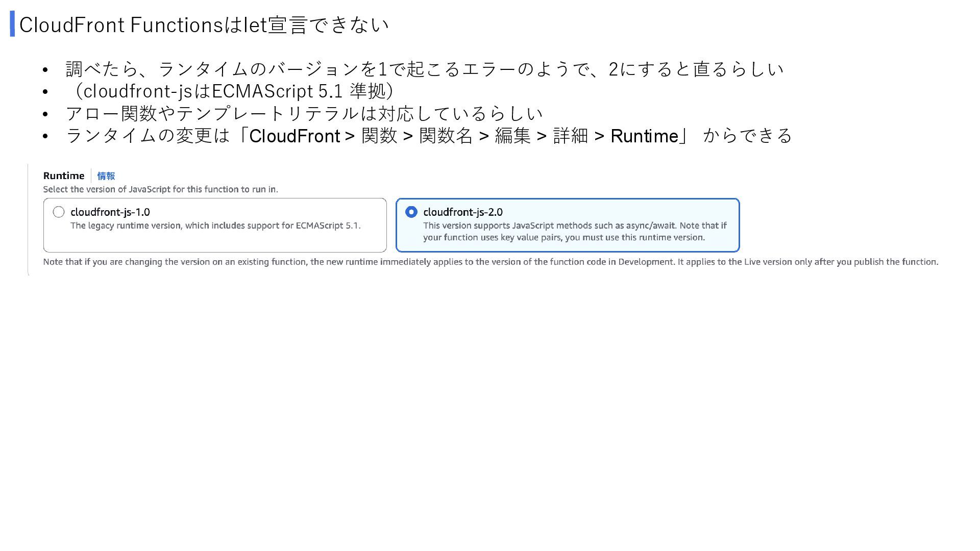980x551 pixels.
Task: Select the cloudfront-js-2.0 radio button
Action: pos(411,212)
